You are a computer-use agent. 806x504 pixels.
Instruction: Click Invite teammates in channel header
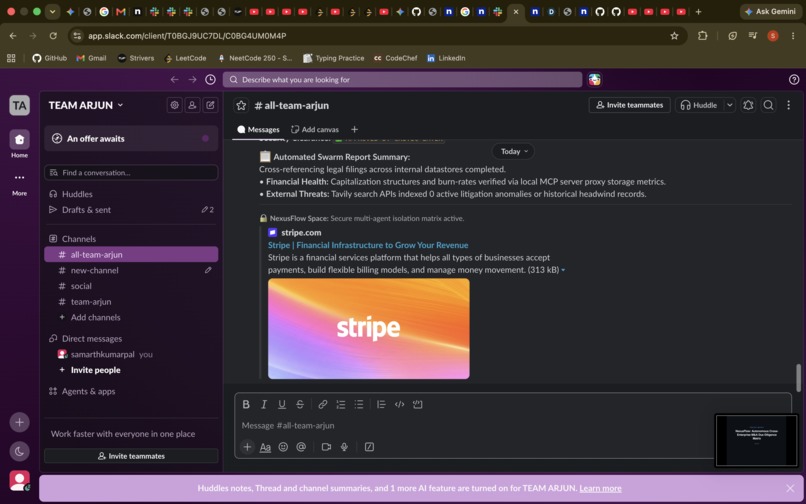pos(629,105)
